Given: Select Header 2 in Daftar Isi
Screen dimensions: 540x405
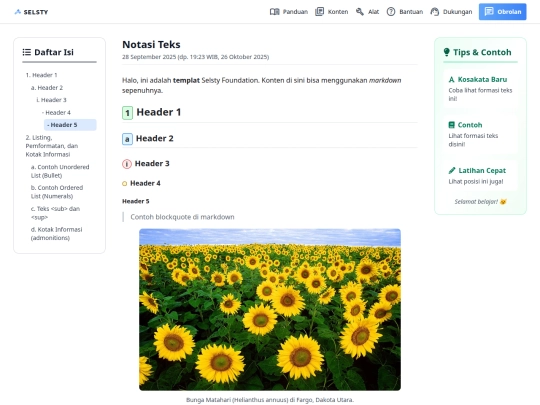Looking at the screenshot, I should tap(47, 87).
